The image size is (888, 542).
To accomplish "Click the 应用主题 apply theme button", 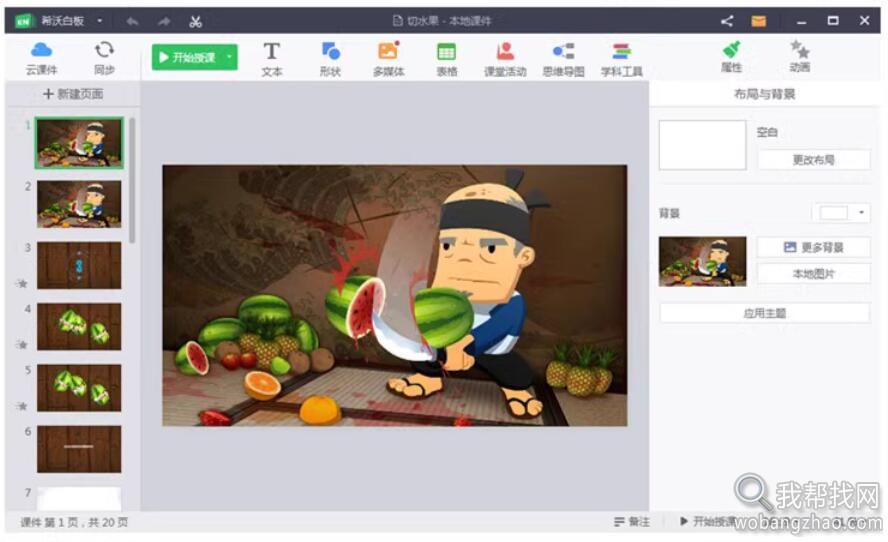I will [x=765, y=313].
